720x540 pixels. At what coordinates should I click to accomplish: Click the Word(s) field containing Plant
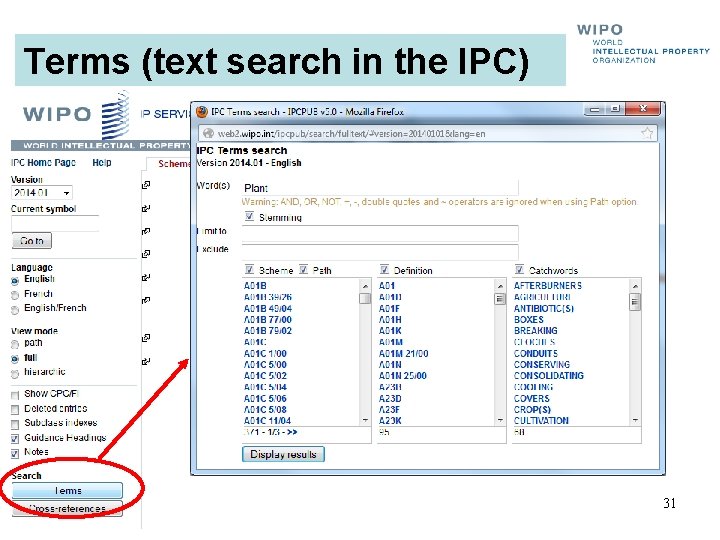pyautogui.click(x=380, y=188)
